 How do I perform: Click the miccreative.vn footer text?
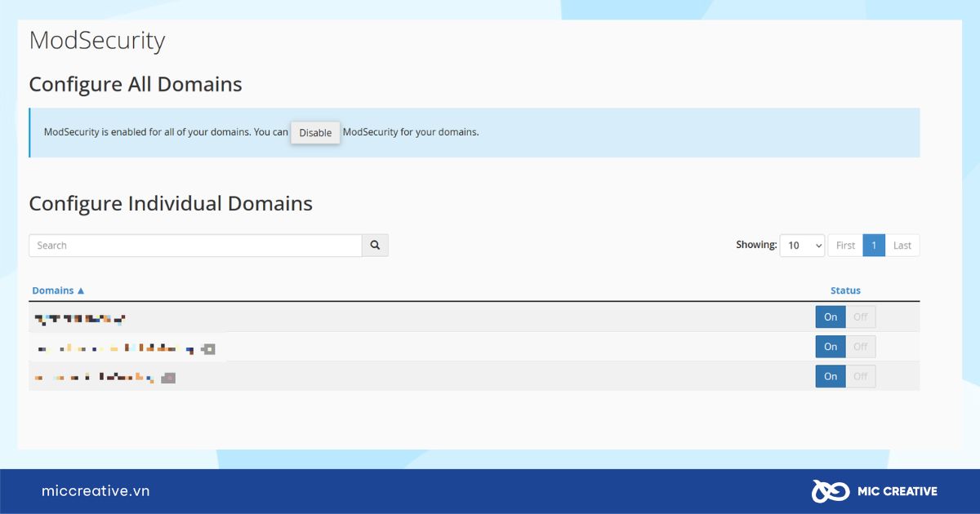(96, 491)
